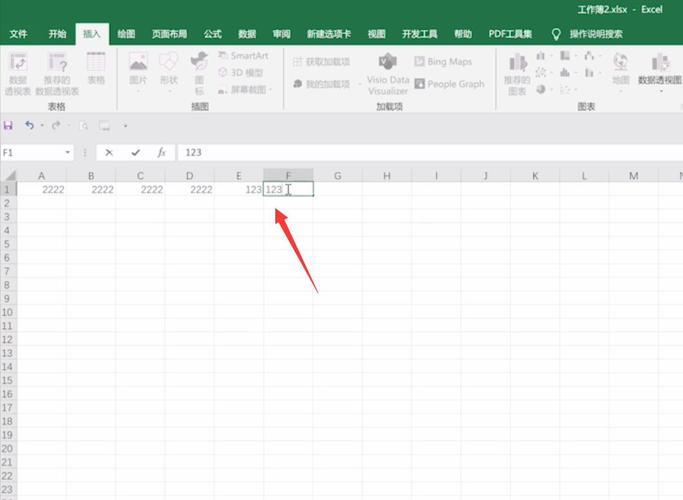This screenshot has width=683, height=500.
Task: Click the lightbulb Tell Me icon
Action: [x=556, y=34]
